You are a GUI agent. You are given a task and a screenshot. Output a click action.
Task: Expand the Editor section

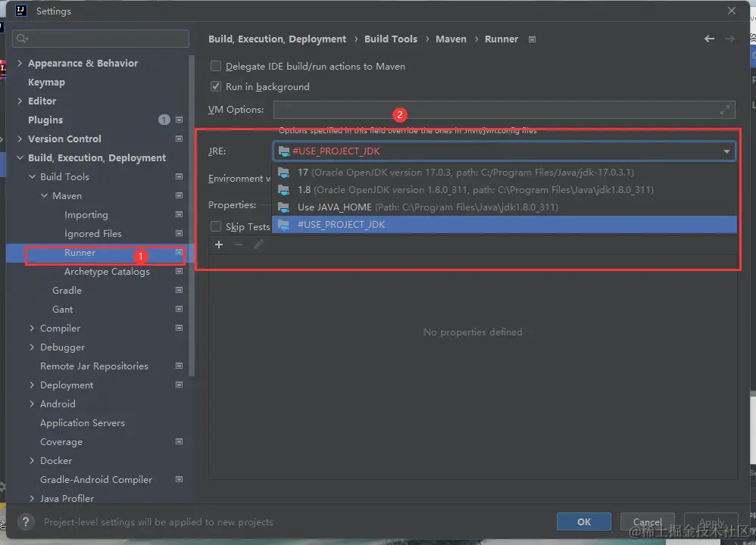pyautogui.click(x=20, y=101)
